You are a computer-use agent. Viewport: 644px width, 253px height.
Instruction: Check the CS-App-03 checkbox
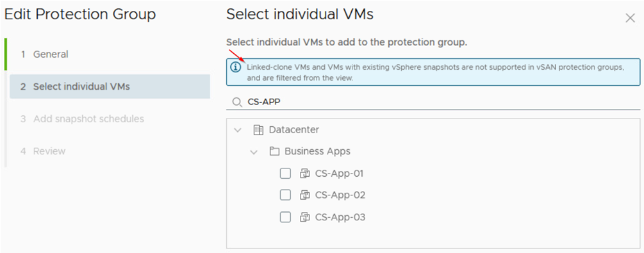tap(285, 217)
